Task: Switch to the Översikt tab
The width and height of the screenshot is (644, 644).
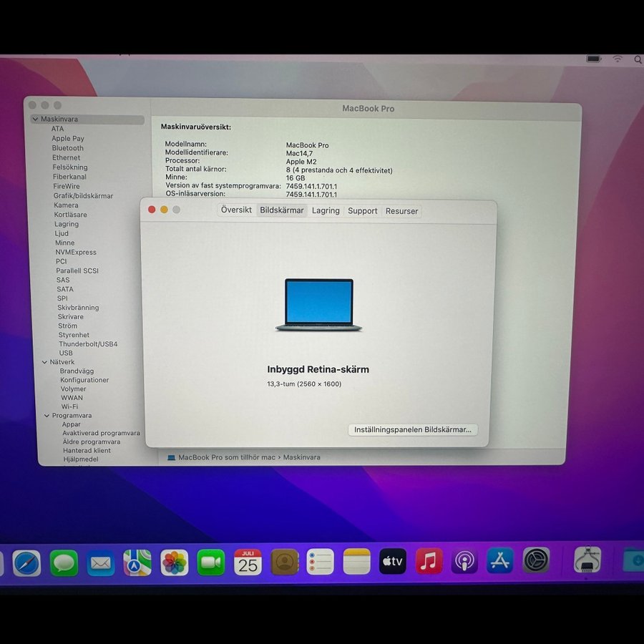Action: pos(236,210)
